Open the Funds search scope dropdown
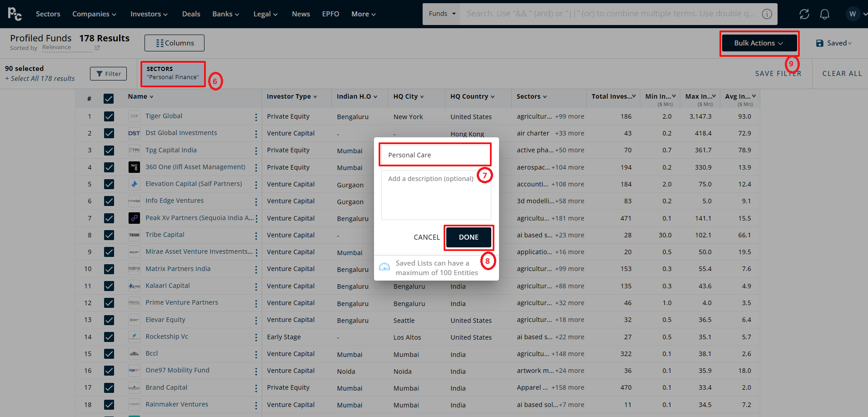This screenshot has height=417, width=868. click(441, 14)
